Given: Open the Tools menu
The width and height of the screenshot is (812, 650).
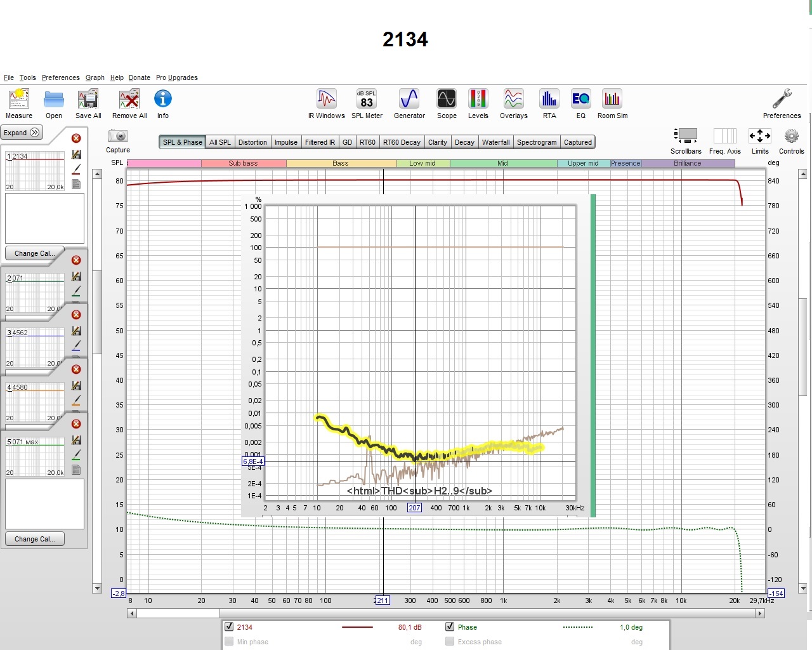Looking at the screenshot, I should tap(27, 77).
